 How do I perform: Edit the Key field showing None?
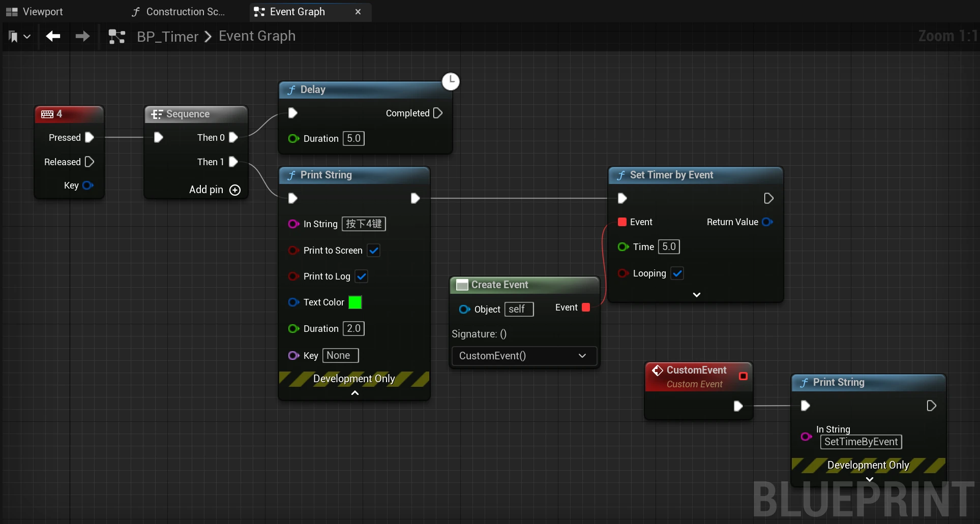(341, 355)
